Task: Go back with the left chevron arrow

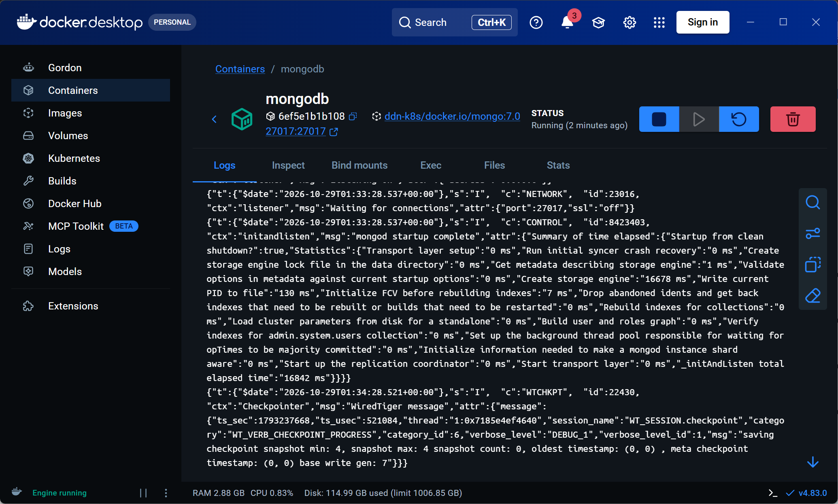Action: point(215,119)
